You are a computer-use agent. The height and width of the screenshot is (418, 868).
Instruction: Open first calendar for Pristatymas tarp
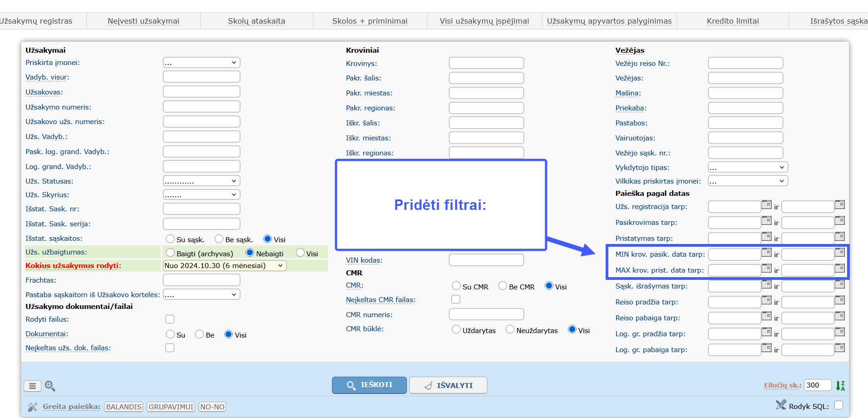tap(767, 236)
